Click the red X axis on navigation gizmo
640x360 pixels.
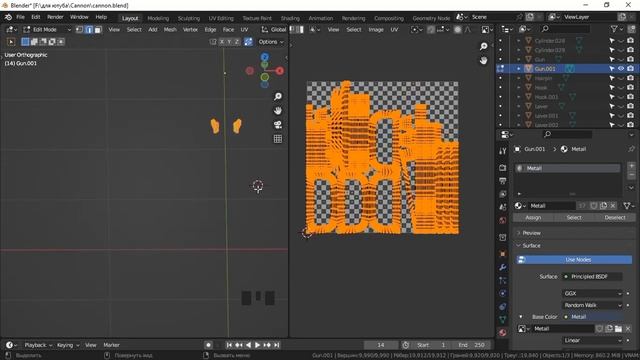pyautogui.click(x=280, y=71)
